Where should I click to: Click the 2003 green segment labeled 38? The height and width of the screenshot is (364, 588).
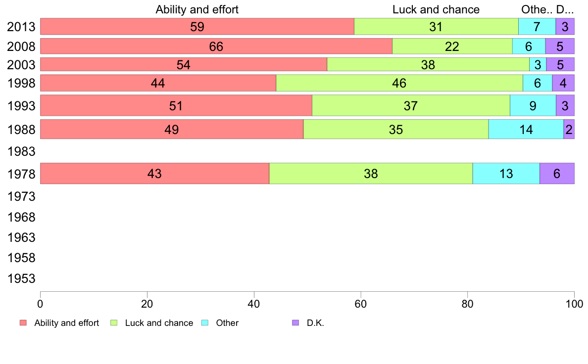(428, 64)
